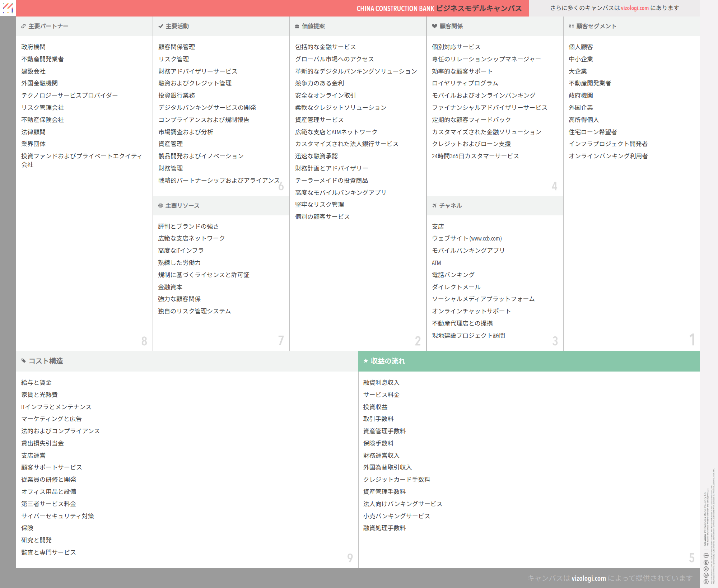
Task: Select the 顧客セグメント section header
Action: [596, 26]
